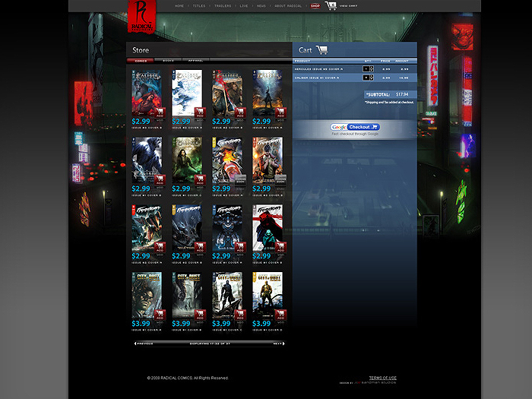
Task: Click Coming Soon badge on Freedom man cover
Action: point(280,180)
